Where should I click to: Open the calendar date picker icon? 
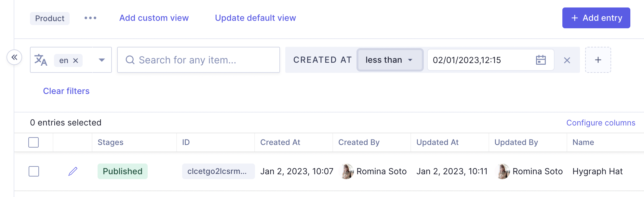[541, 60]
